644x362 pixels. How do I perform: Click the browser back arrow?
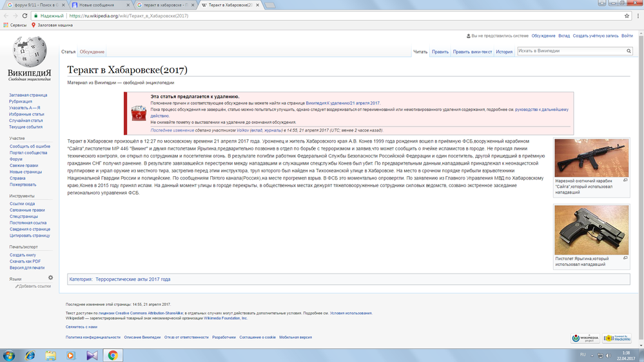tap(6, 15)
